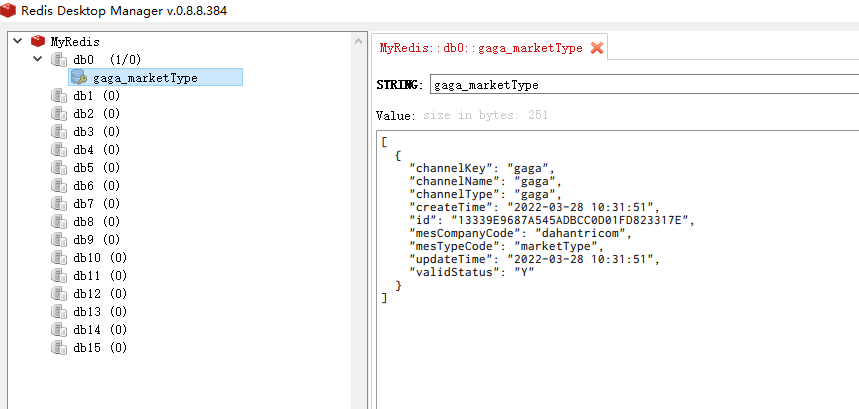This screenshot has width=859, height=409.
Task: Select db6 (0) in the tree
Action: pos(96,186)
